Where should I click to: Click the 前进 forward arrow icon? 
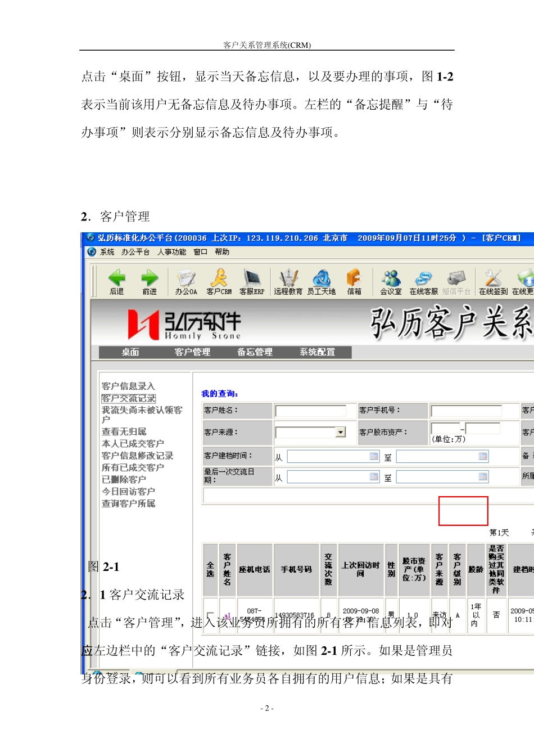150,278
